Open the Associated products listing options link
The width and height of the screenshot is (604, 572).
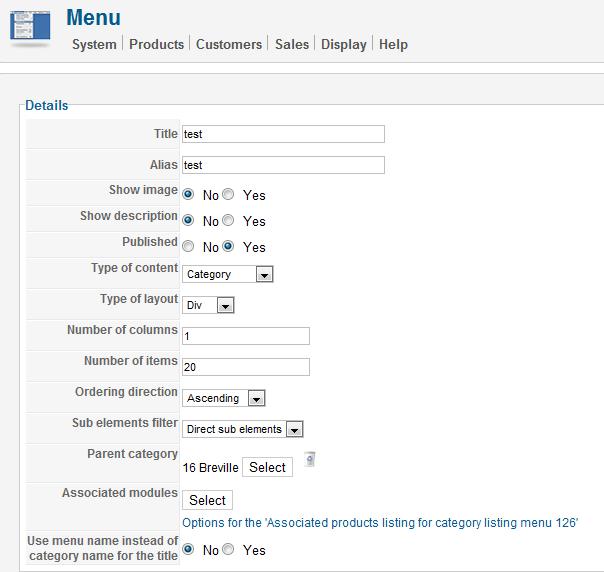pos(380,523)
